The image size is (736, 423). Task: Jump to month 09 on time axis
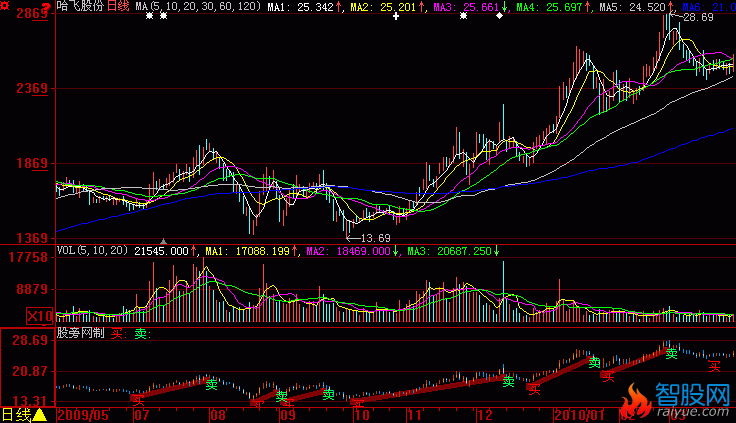[288, 415]
